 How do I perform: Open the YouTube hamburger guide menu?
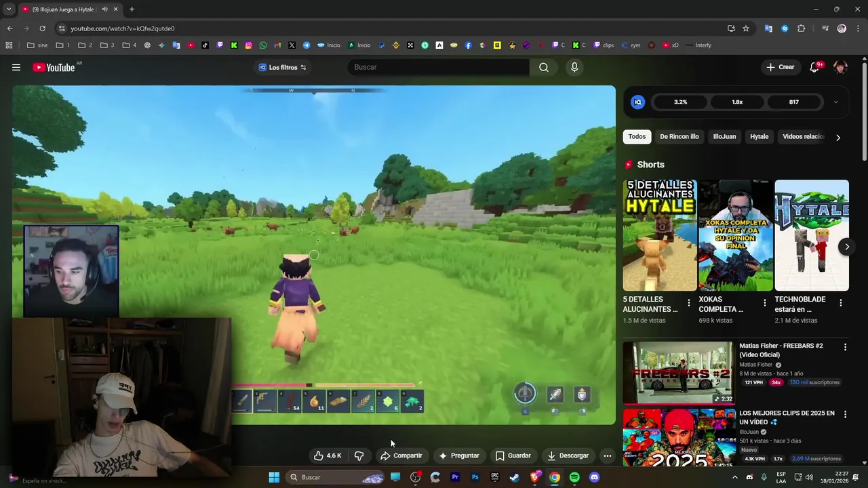(16, 67)
